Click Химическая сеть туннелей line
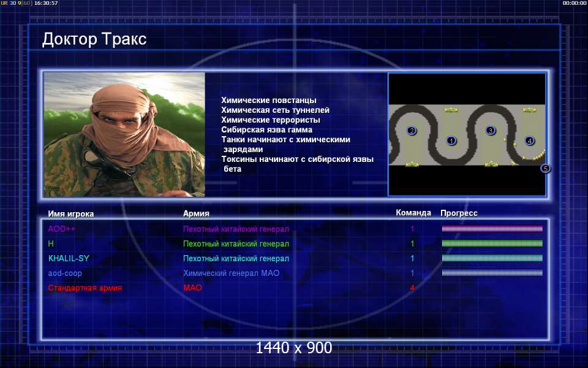The height and width of the screenshot is (368, 588). pos(275,110)
